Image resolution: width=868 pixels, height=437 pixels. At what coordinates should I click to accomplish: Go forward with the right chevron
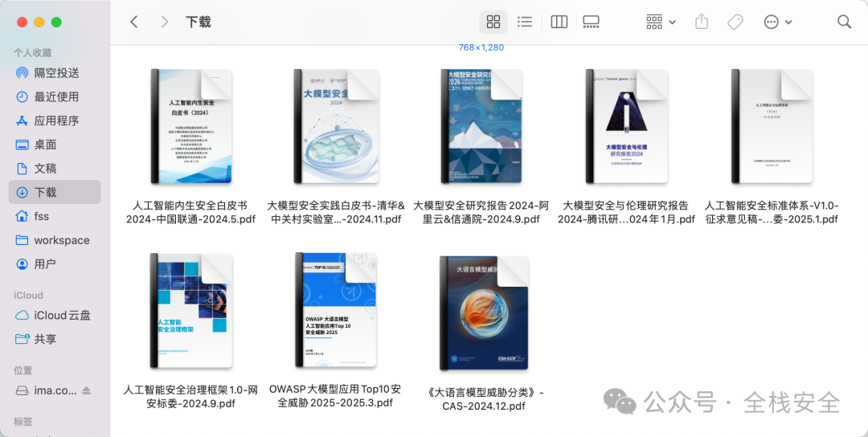tap(164, 22)
